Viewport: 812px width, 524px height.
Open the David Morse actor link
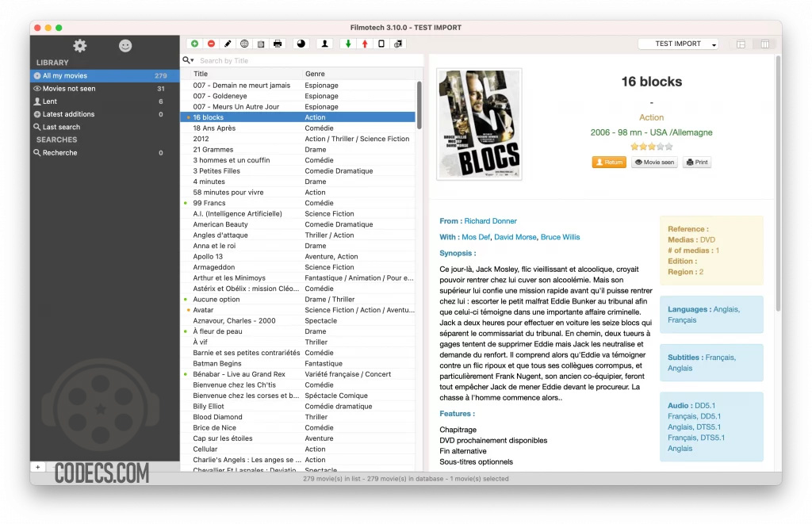click(515, 237)
